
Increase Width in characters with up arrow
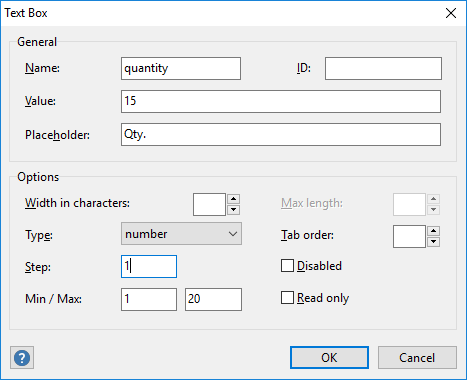tap(233, 199)
